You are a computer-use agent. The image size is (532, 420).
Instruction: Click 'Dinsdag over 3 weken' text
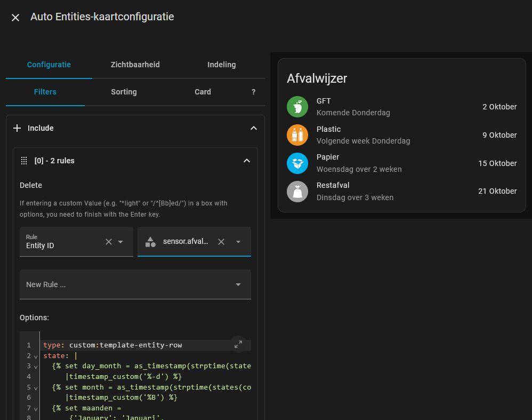355,197
